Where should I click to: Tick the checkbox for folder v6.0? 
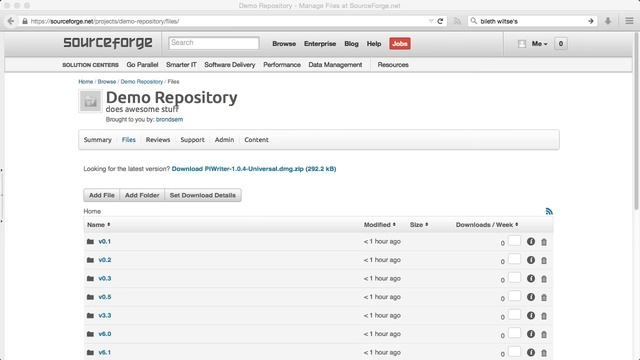click(515, 333)
